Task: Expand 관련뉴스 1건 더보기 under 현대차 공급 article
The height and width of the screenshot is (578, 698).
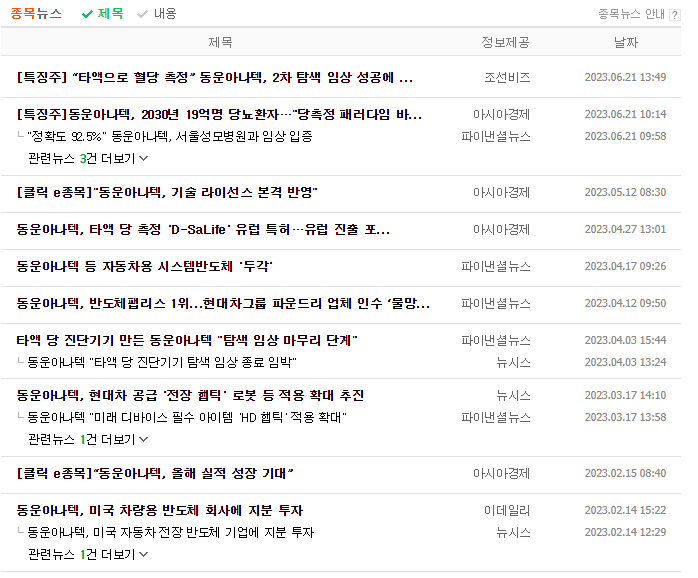Action: [x=88, y=440]
